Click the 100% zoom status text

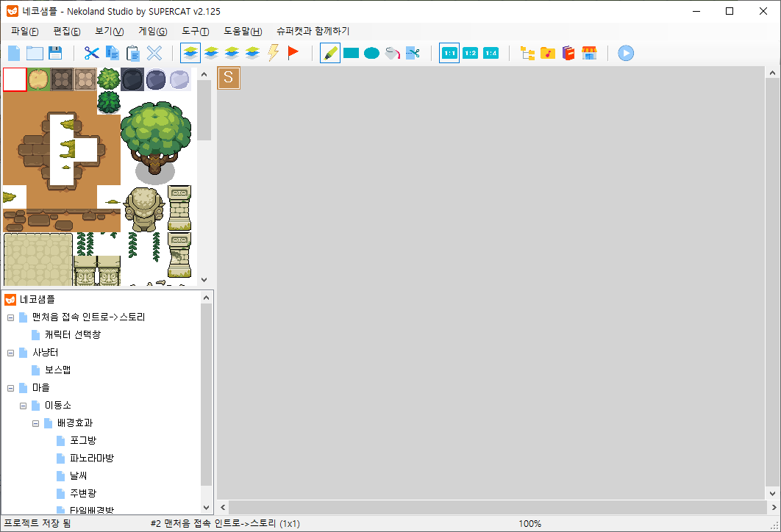click(x=530, y=523)
